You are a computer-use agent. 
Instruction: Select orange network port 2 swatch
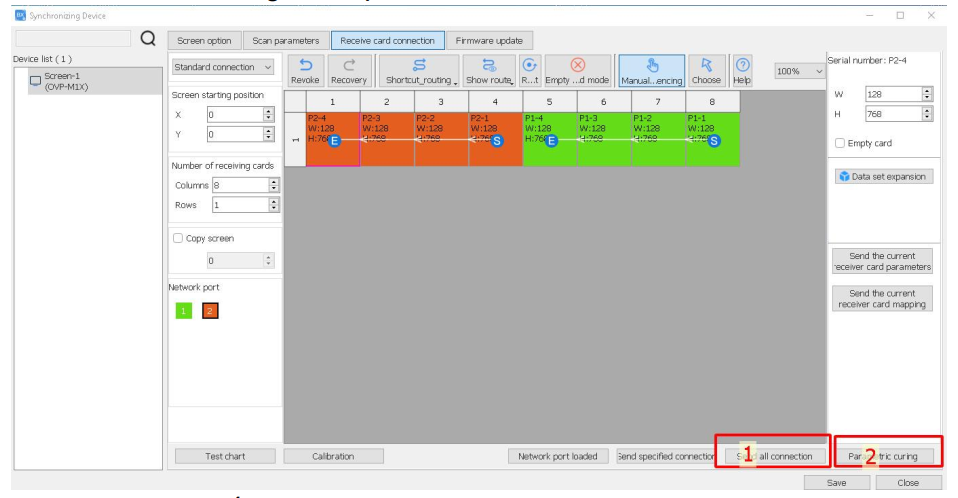210,311
